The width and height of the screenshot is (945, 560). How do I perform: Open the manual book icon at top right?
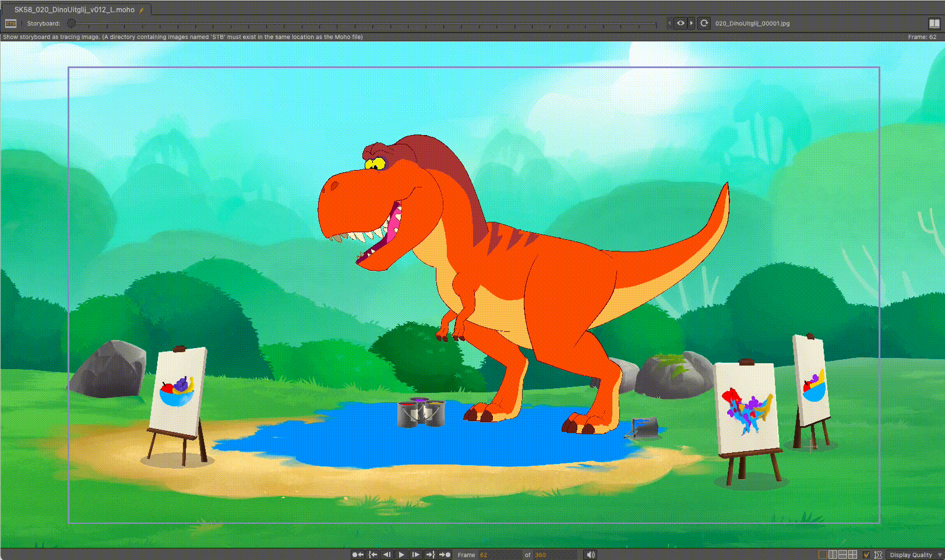point(934,23)
